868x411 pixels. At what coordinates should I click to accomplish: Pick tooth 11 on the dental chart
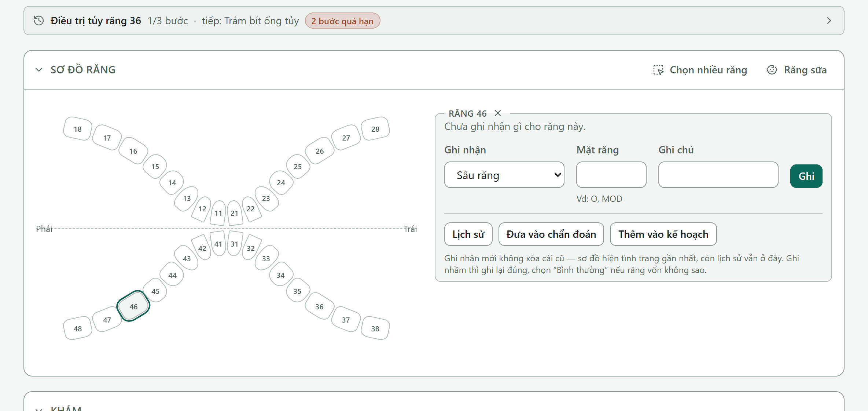[218, 213]
